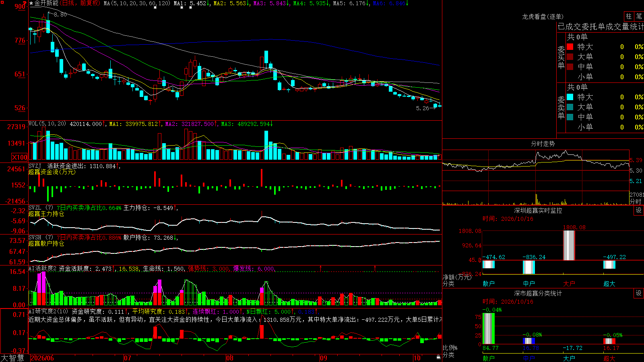Click the 10 month marker on the timeline
Screen dimensions: 644x362
[x=417, y=358]
